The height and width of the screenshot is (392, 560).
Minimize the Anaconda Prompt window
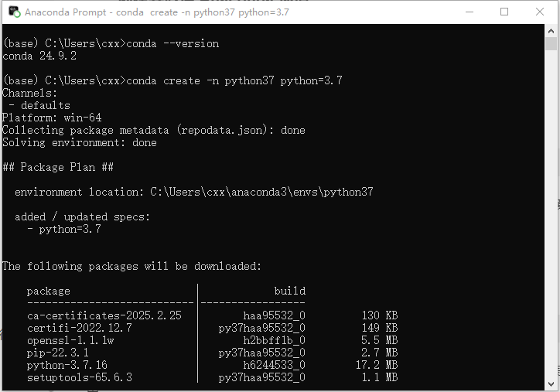point(470,12)
